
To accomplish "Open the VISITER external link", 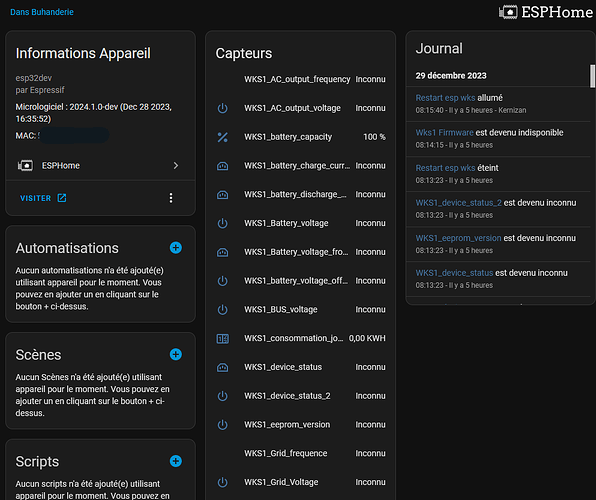I will pyautogui.click(x=43, y=198).
